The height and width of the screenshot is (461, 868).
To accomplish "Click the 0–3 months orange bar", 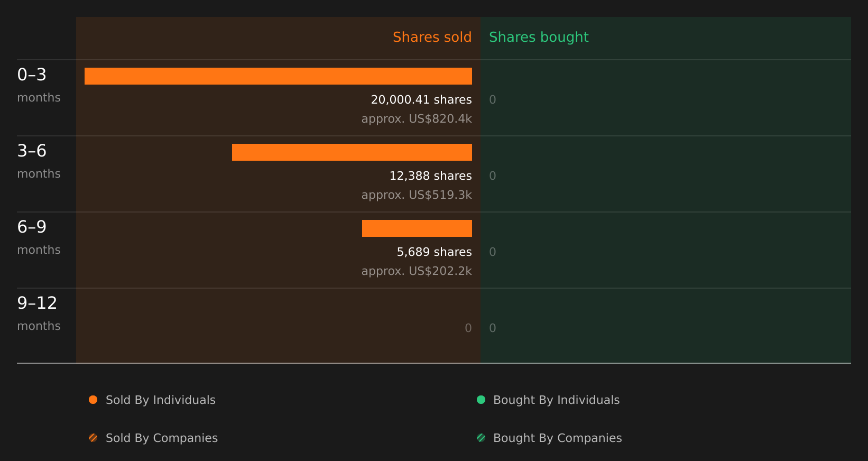I will [278, 76].
